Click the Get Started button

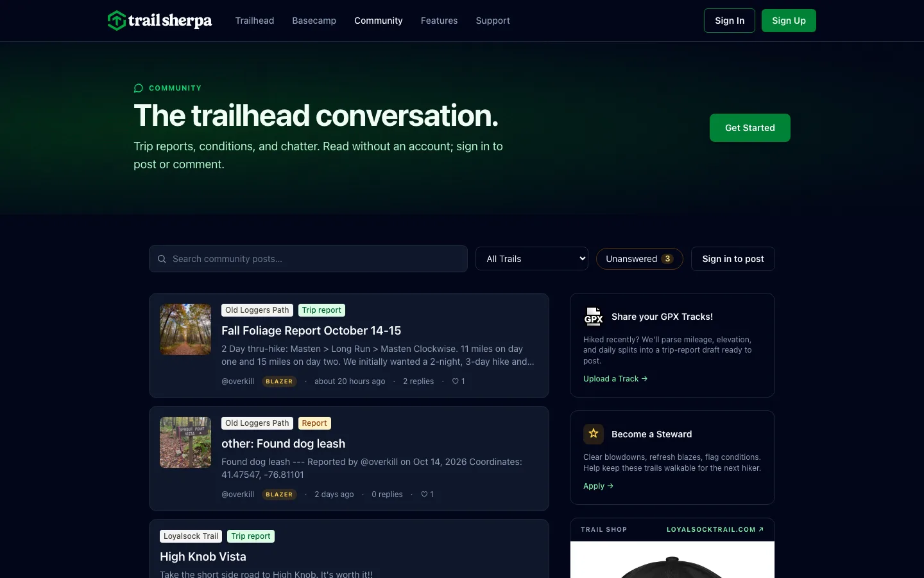pyautogui.click(x=750, y=128)
